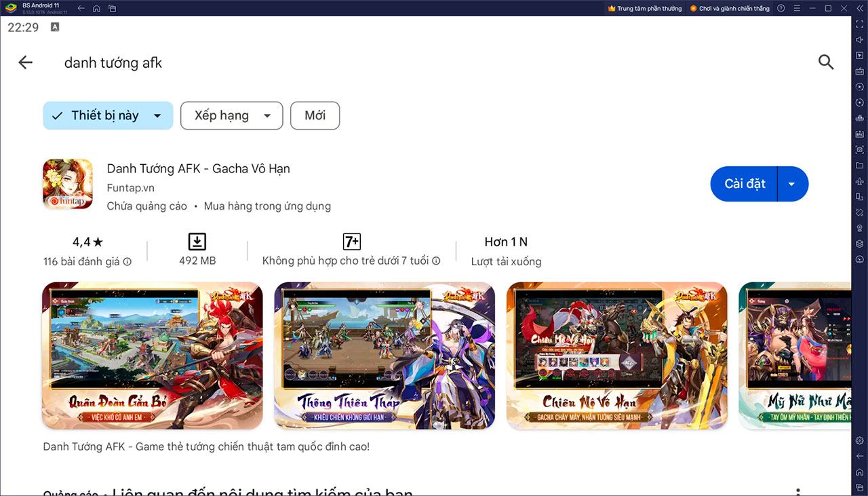Take a screenshot using the sidebar camera icon
This screenshot has height=496, width=868.
point(859,149)
